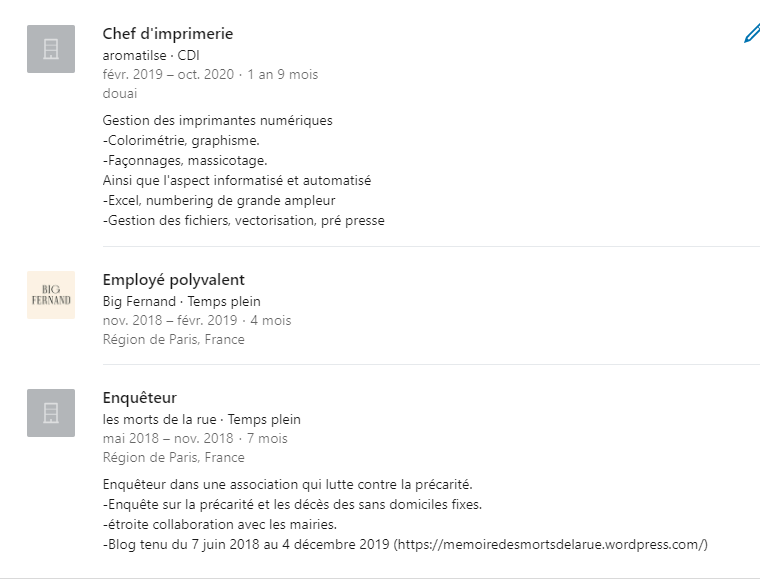
Task: Click les morts de la rue placeholder icon
Action: click(51, 413)
